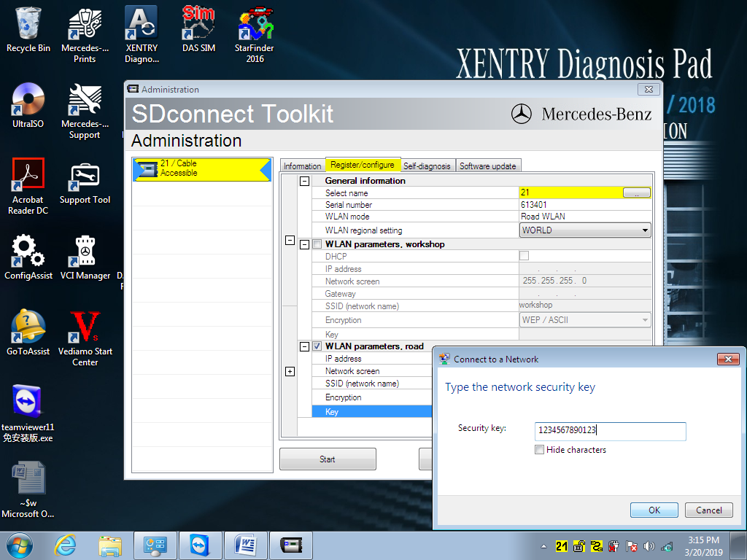This screenshot has width=747, height=560.
Task: Click the workshop Network screen 255.255.255.0
Action: (585, 281)
